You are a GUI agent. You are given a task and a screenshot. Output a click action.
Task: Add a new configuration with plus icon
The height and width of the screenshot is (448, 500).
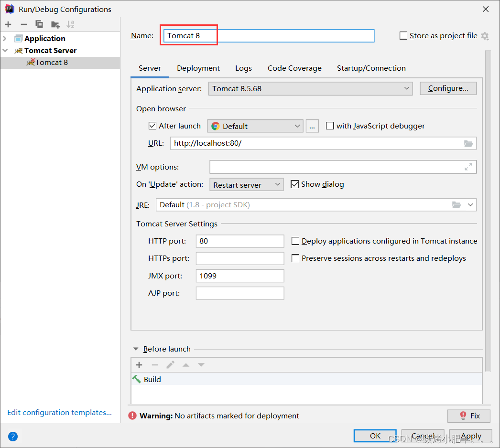click(x=8, y=24)
